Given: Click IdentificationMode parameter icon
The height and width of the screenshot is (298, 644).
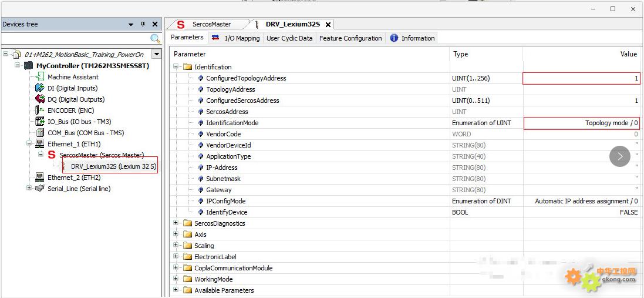Looking at the screenshot, I should [x=200, y=123].
